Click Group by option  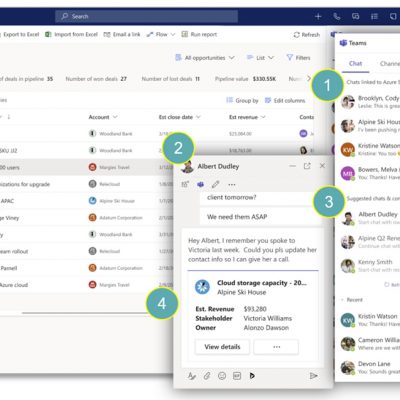242,100
